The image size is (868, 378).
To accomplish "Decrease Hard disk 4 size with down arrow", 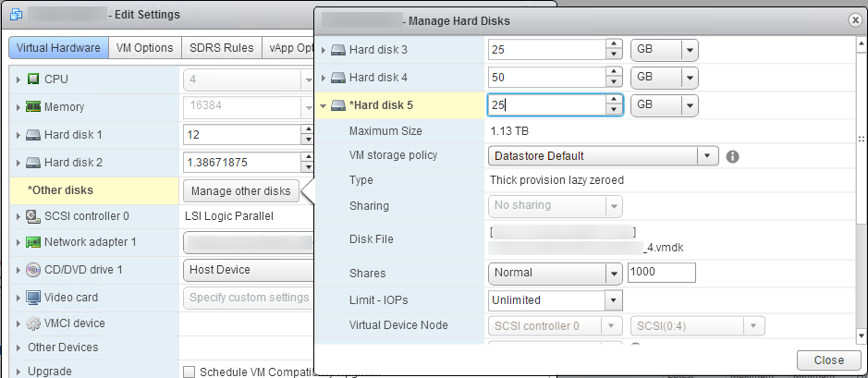I will 613,82.
